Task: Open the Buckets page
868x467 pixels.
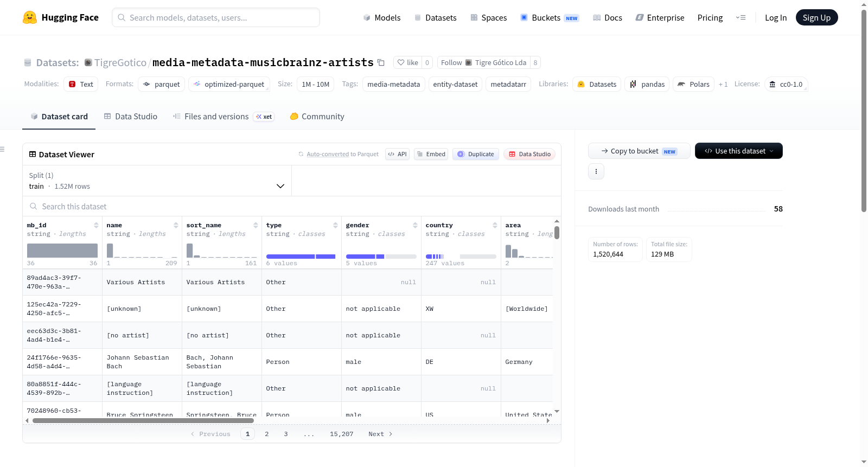Action: [x=550, y=17]
